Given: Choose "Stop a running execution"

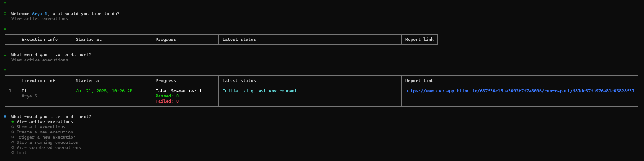Looking at the screenshot, I should click(47, 142).
